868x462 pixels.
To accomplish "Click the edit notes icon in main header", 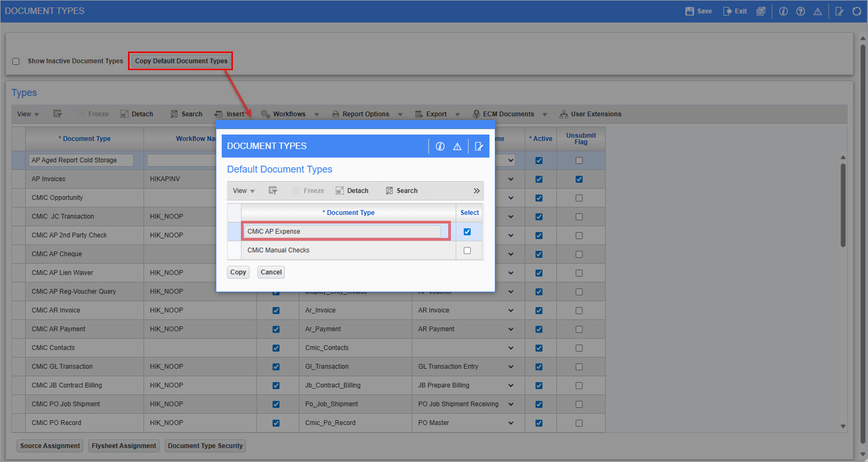I will (840, 11).
